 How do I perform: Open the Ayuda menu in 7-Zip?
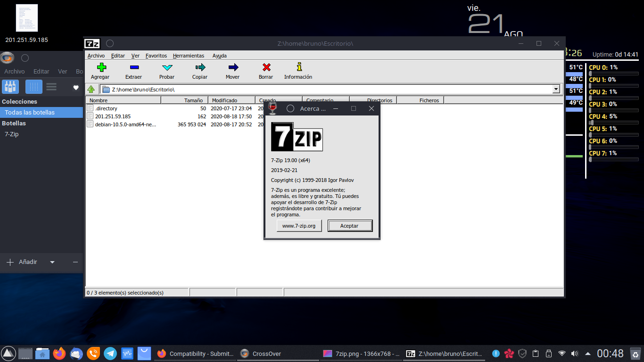pyautogui.click(x=219, y=56)
